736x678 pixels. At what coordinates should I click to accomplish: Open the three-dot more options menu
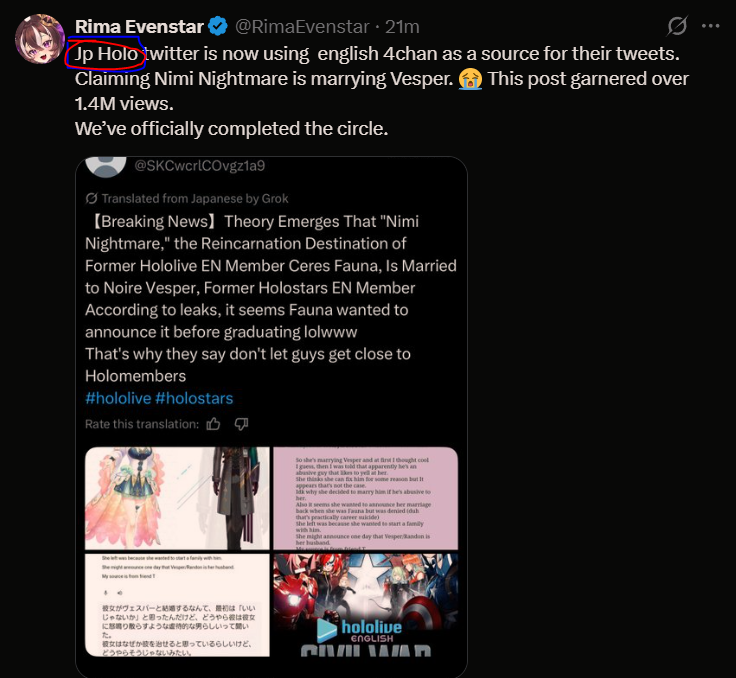tap(710, 26)
